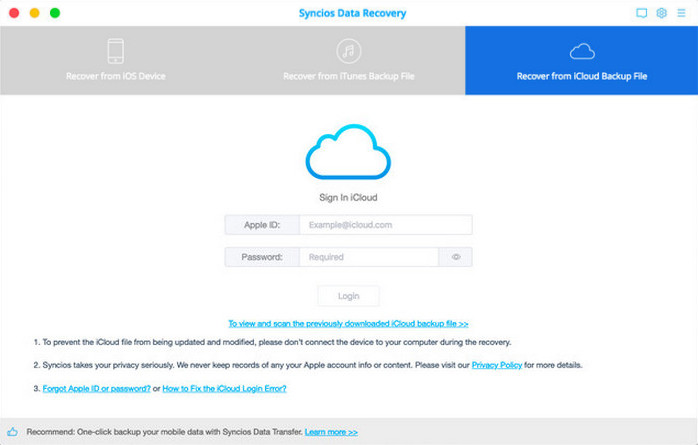Switch to Recover from iOS Device tab
The height and width of the screenshot is (445, 698).
(116, 61)
